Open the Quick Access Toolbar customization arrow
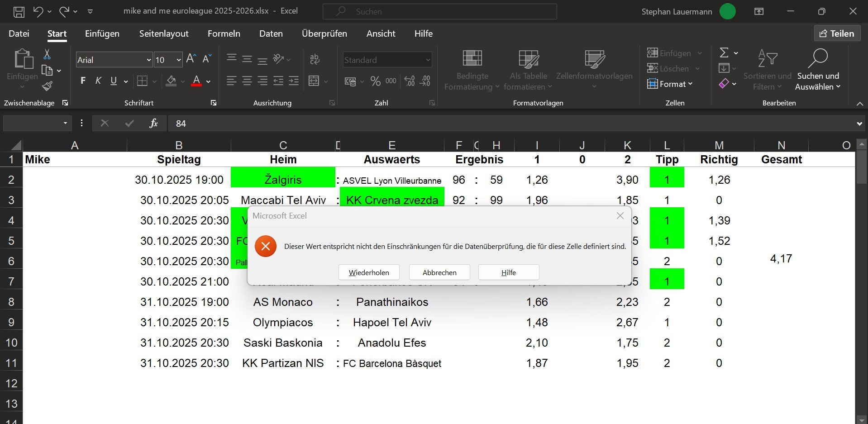 pos(90,12)
